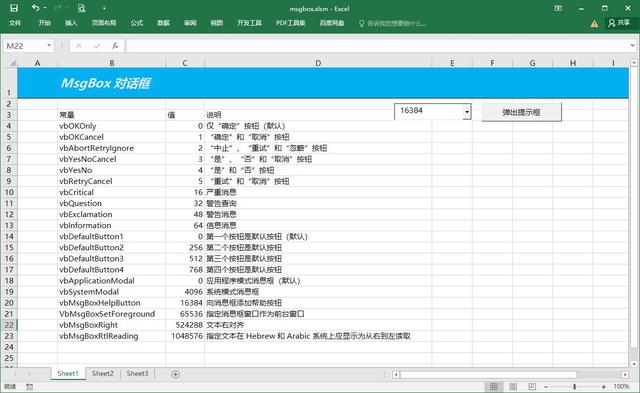Screen dimensions: 640x393
Task: Click the horizontal scrollbar left arrow
Action: (396, 374)
